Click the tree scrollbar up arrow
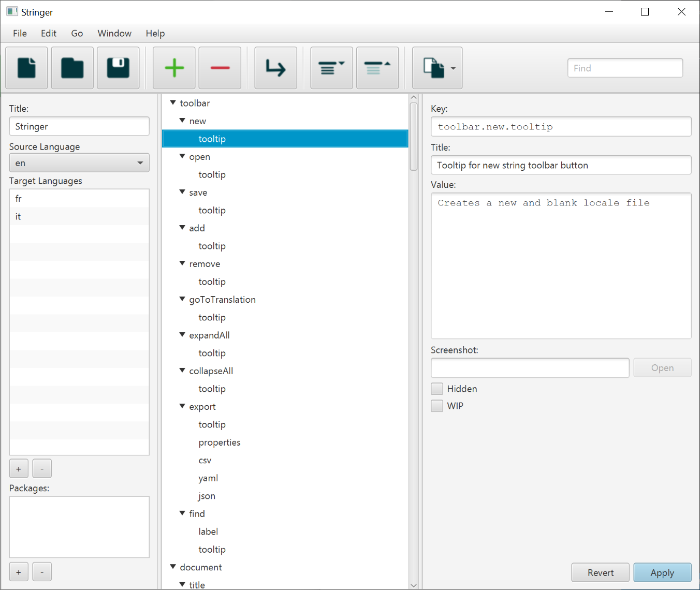The width and height of the screenshot is (700, 590). (x=413, y=97)
